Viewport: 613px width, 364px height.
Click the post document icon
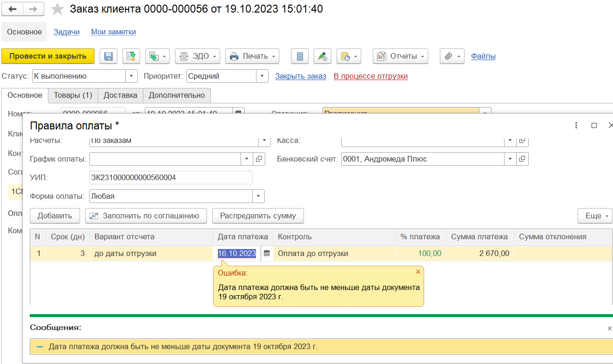(x=131, y=56)
